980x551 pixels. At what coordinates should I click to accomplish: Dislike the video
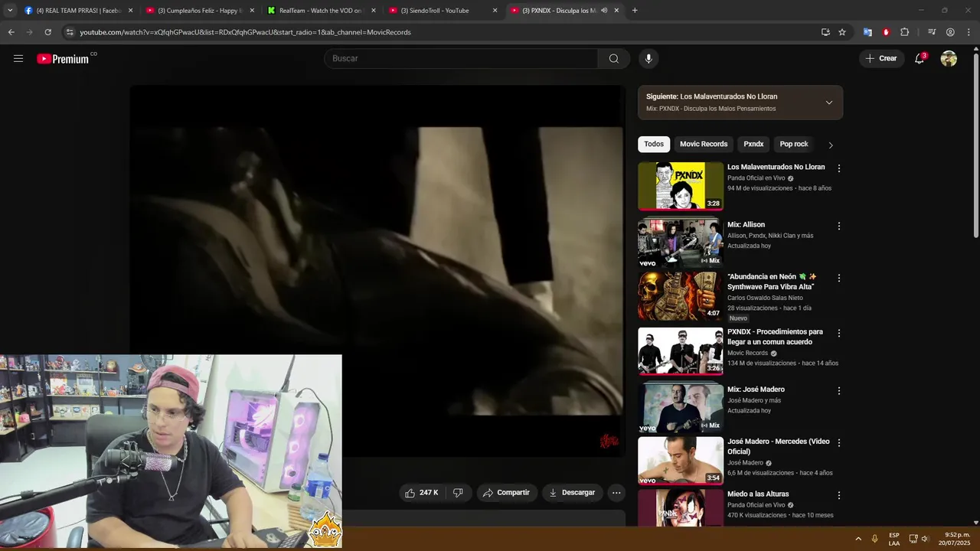tap(458, 493)
